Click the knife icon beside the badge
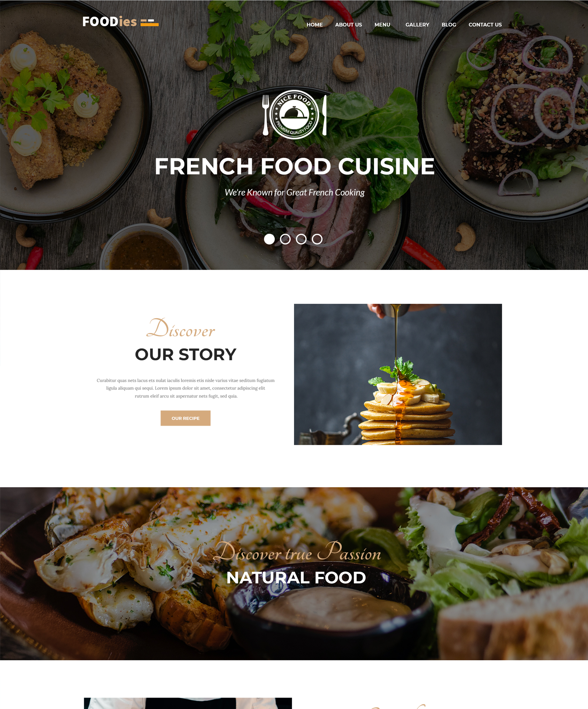The width and height of the screenshot is (588, 709). pyautogui.click(x=324, y=115)
